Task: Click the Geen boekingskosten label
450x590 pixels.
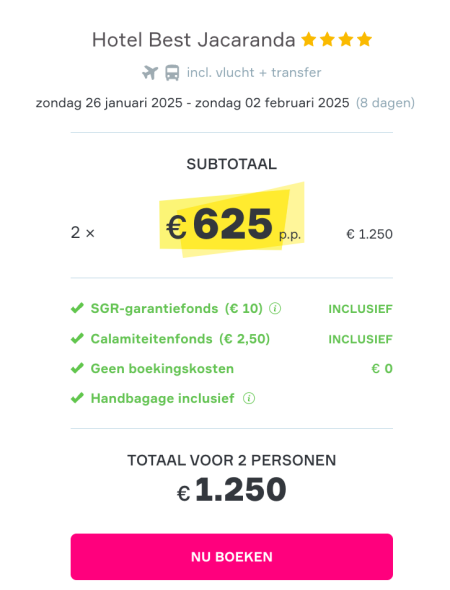Action: tap(162, 368)
